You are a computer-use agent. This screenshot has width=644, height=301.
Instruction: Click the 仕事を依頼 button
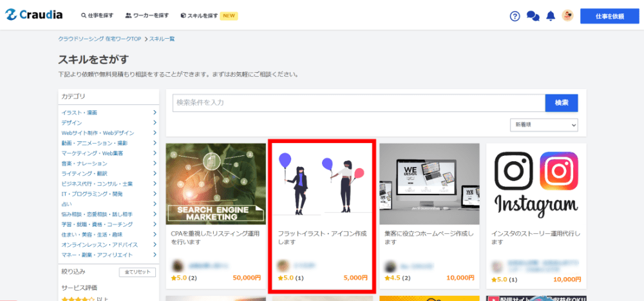coord(609,16)
